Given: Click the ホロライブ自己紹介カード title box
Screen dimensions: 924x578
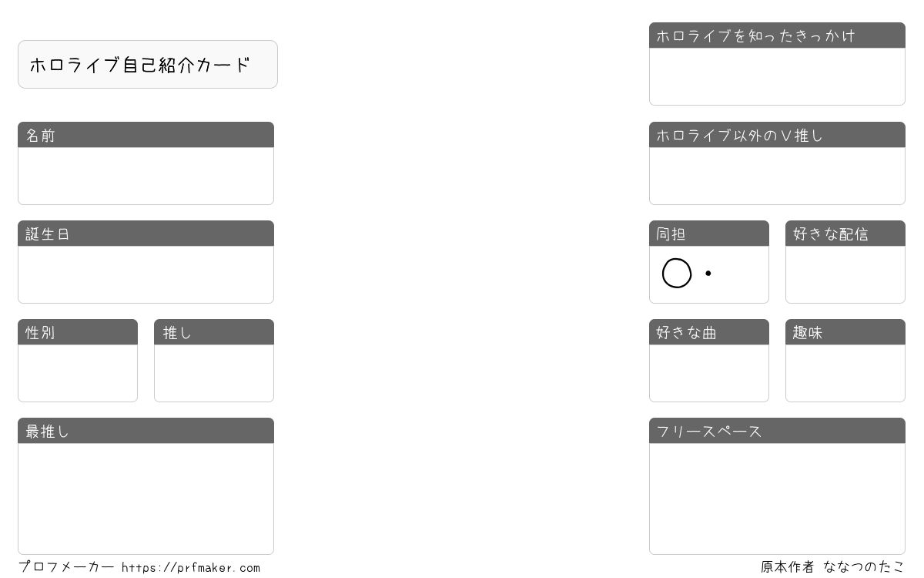Looking at the screenshot, I should pos(148,65).
